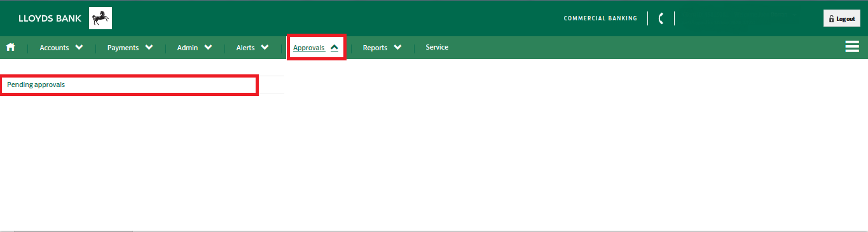Click the COMMERCIAL BANKING text

coord(600,18)
